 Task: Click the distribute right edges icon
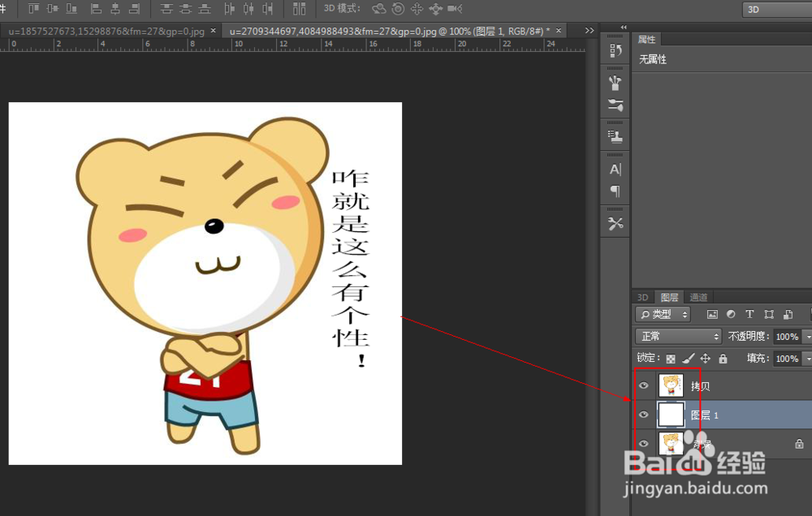click(x=267, y=8)
